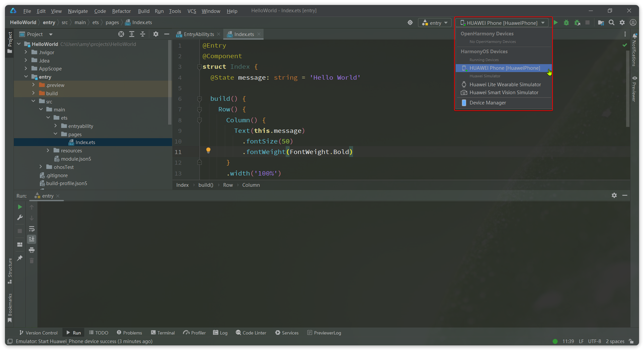644x351 pixels.
Task: Toggle scroll to end in Run console
Action: point(32,239)
